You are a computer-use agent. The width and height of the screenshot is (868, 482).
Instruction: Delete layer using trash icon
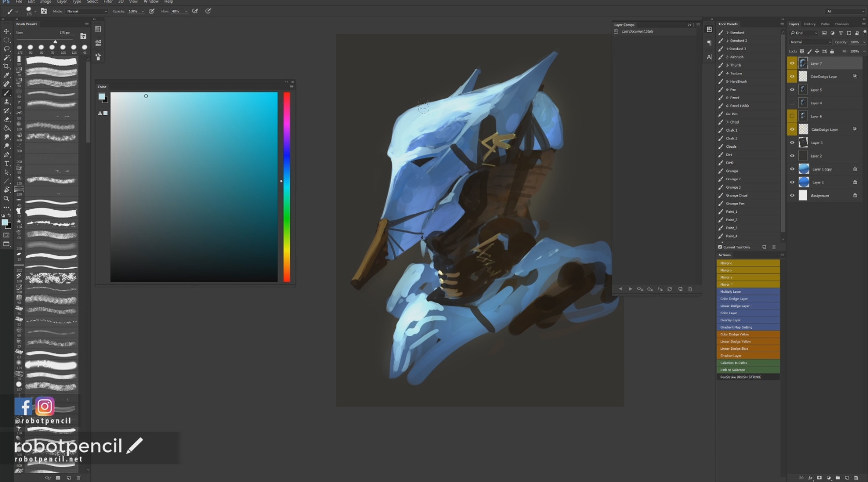(x=856, y=478)
